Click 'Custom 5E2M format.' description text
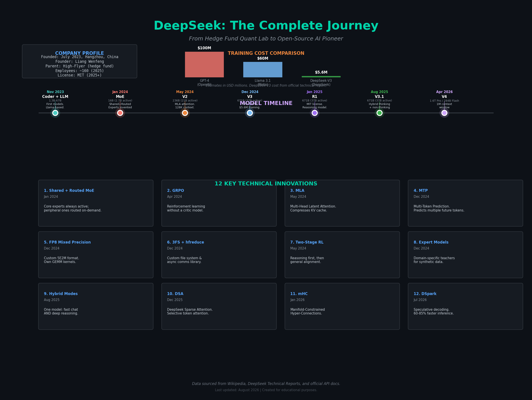Screen dimensions: 532x400 (x=61, y=258)
